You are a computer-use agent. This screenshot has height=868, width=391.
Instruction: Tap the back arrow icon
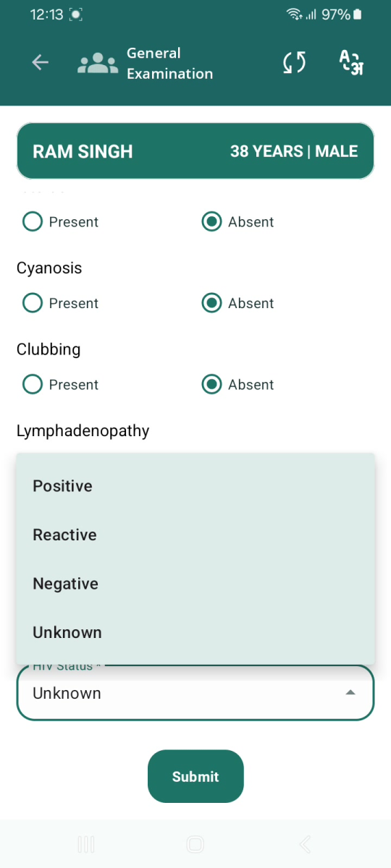coord(40,63)
